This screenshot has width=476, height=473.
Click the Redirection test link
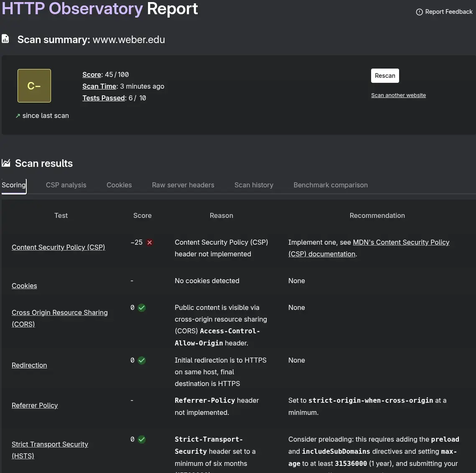[29, 365]
